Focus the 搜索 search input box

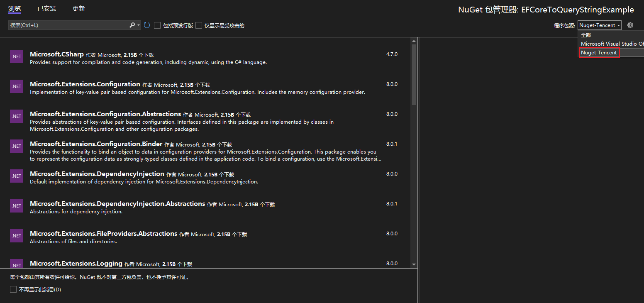tap(68, 25)
